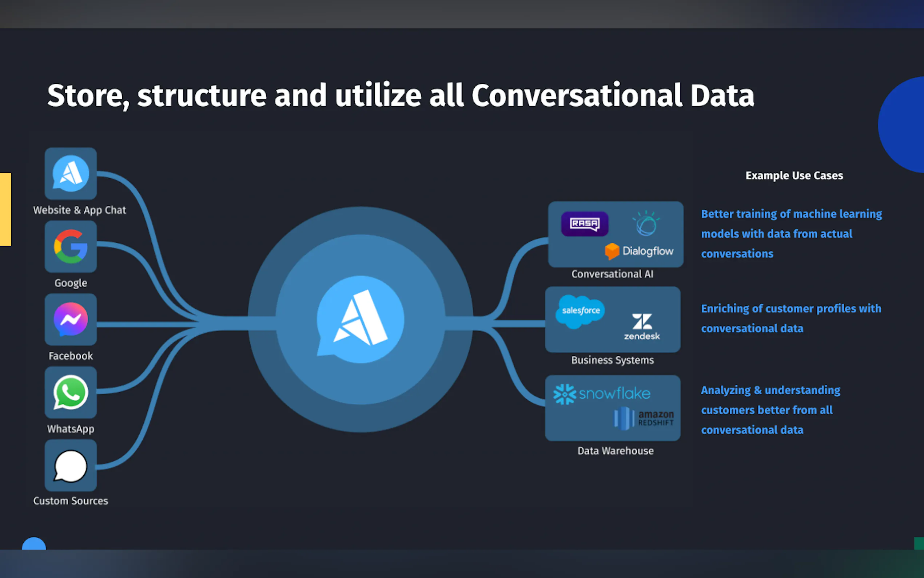Click the Rasa logo
924x578 pixels.
(585, 223)
